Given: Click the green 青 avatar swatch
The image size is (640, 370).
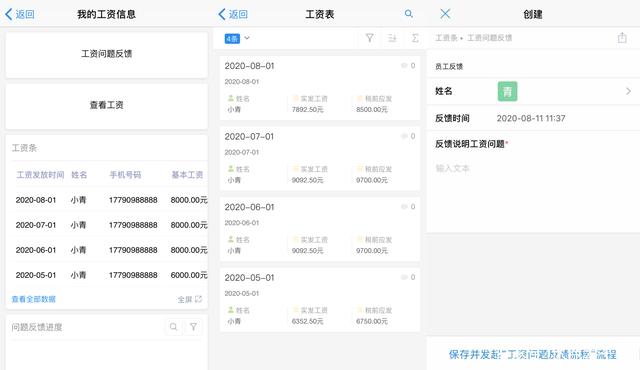Looking at the screenshot, I should pyautogui.click(x=507, y=91).
